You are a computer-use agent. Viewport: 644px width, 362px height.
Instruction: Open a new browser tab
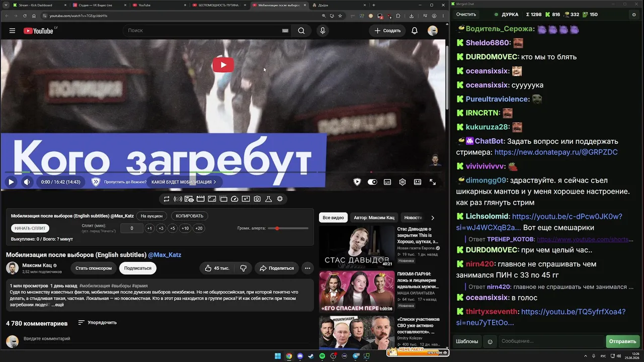click(x=373, y=5)
